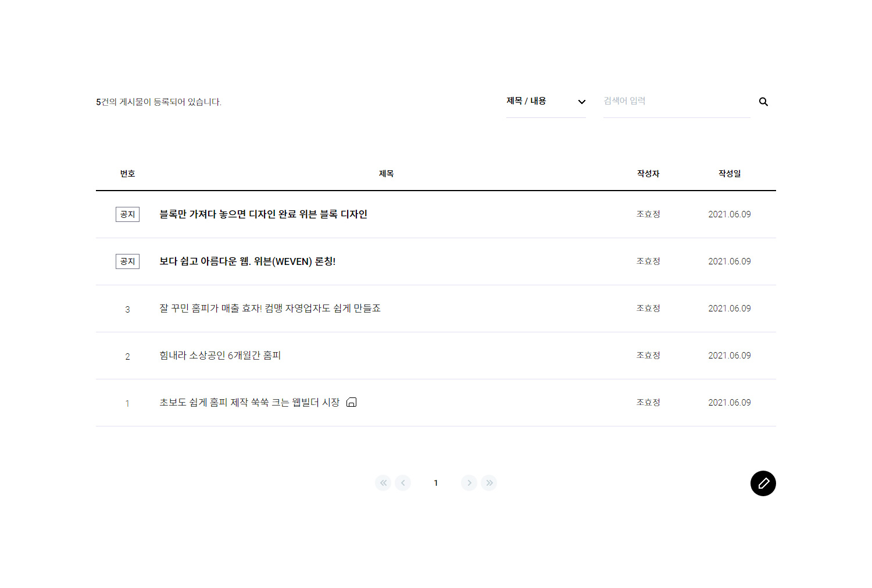
Task: Click the 작성일 column header
Action: click(730, 174)
